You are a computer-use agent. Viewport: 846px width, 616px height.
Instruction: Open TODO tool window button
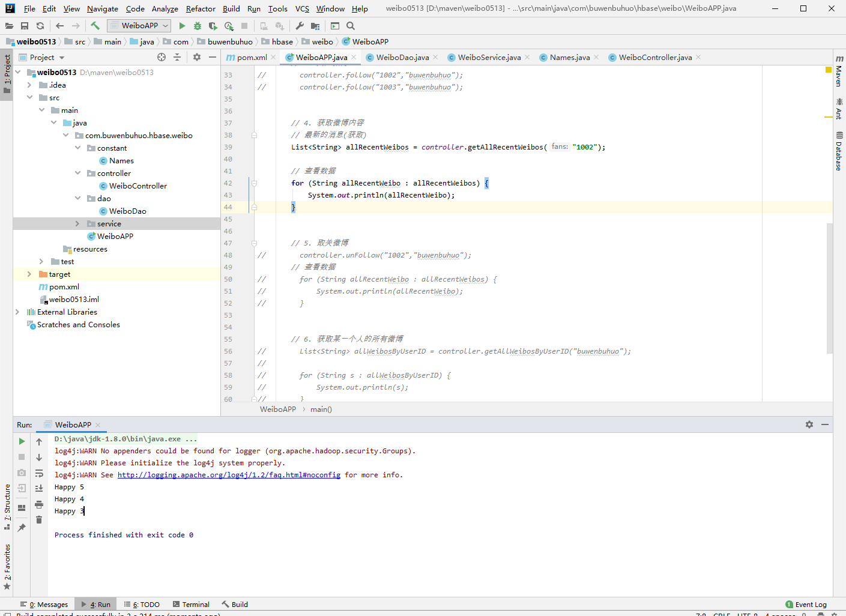(x=142, y=605)
